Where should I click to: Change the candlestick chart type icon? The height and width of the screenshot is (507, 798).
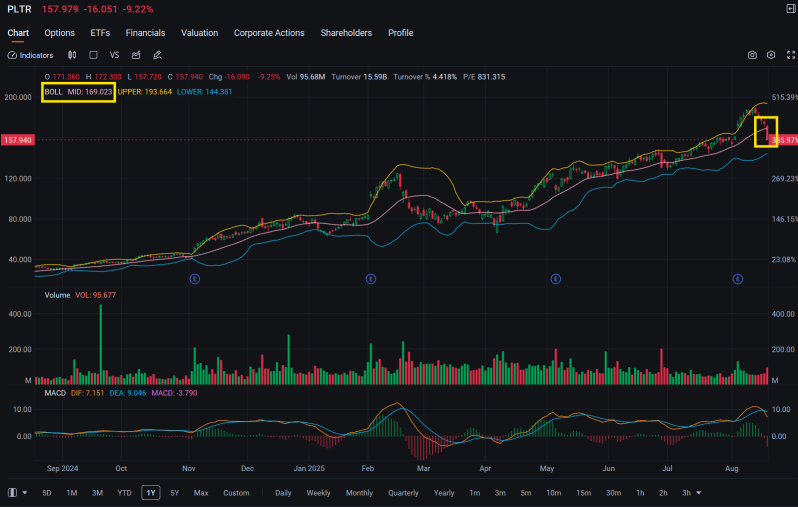pos(72,55)
